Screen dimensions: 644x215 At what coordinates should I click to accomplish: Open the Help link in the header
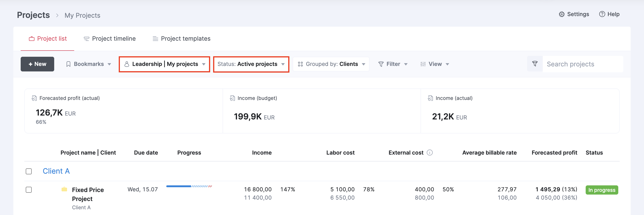pos(609,14)
